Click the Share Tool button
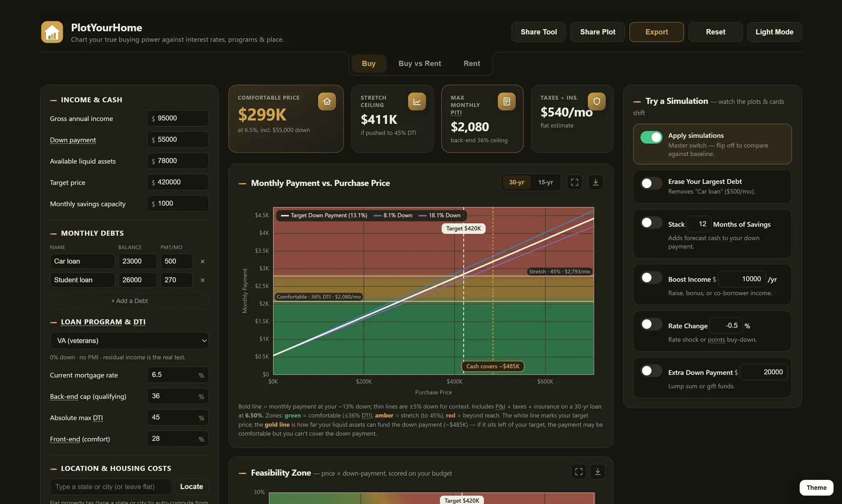842x504 pixels. coord(539,32)
